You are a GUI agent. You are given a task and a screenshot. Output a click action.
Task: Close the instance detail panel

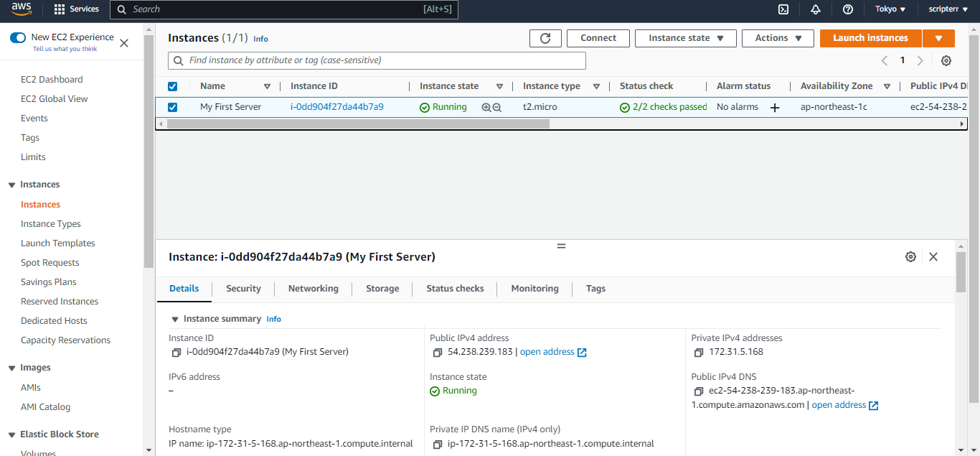coord(933,256)
